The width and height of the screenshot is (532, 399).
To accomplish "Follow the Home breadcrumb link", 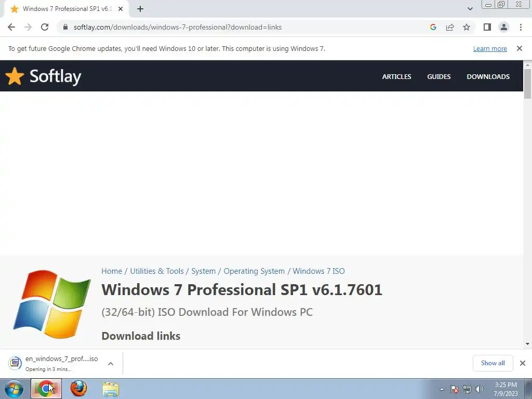I will click(x=112, y=271).
